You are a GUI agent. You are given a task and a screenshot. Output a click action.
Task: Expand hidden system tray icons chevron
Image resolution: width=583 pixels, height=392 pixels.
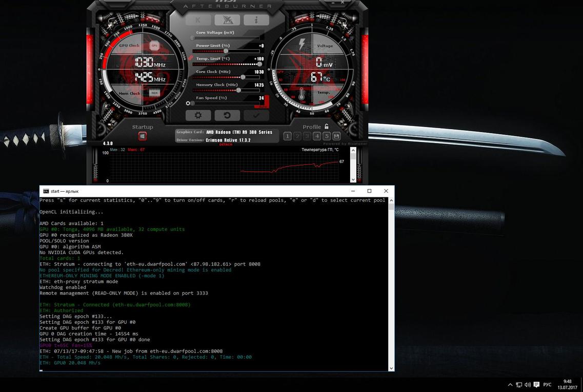[x=510, y=384]
